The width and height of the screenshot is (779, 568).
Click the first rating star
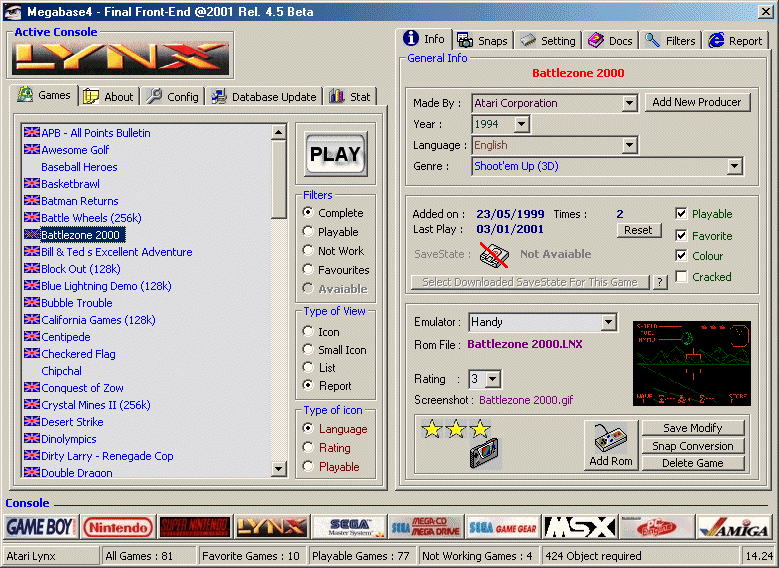[x=432, y=428]
